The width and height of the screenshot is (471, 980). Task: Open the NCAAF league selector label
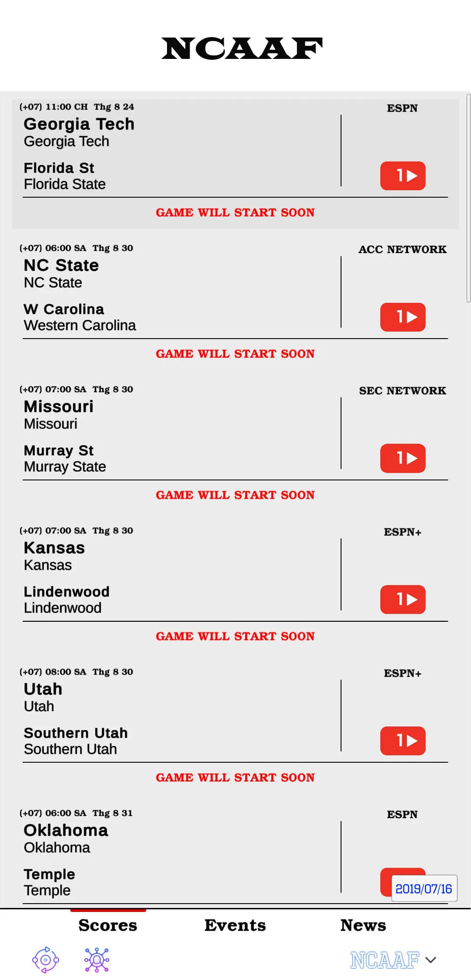(x=385, y=960)
